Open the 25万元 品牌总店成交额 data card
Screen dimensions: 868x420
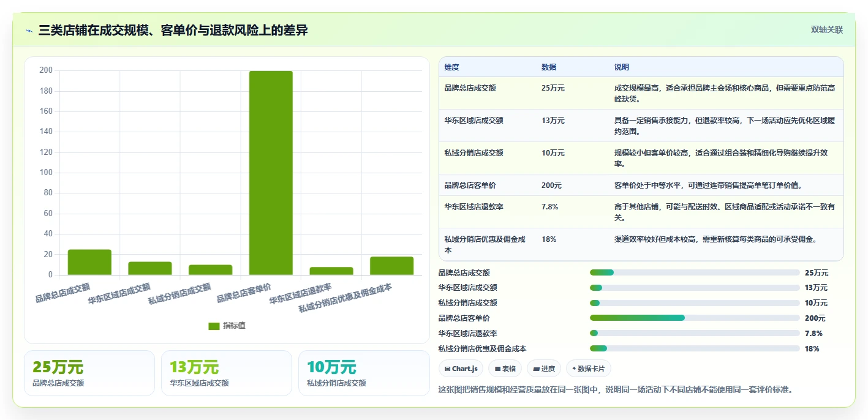(89, 373)
